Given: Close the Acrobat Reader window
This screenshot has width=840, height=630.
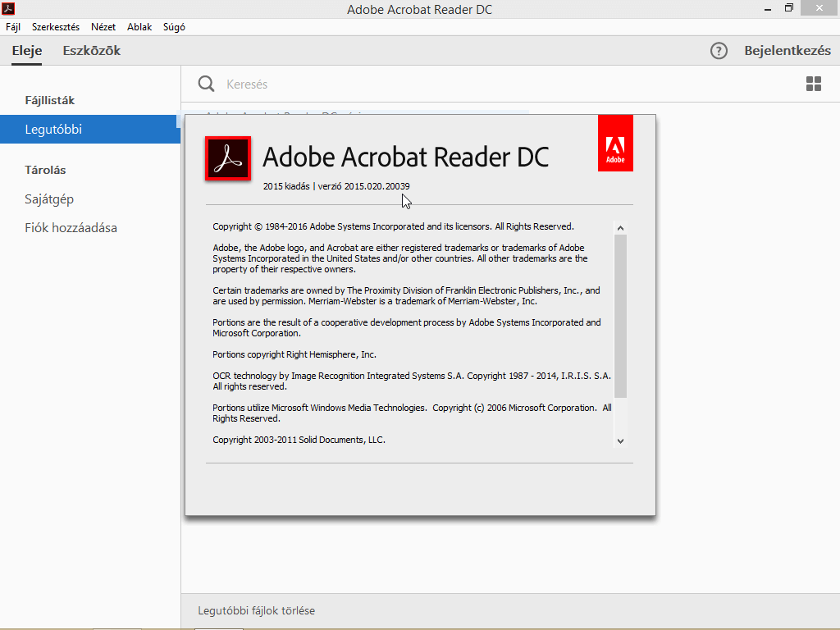Looking at the screenshot, I should [x=819, y=7].
